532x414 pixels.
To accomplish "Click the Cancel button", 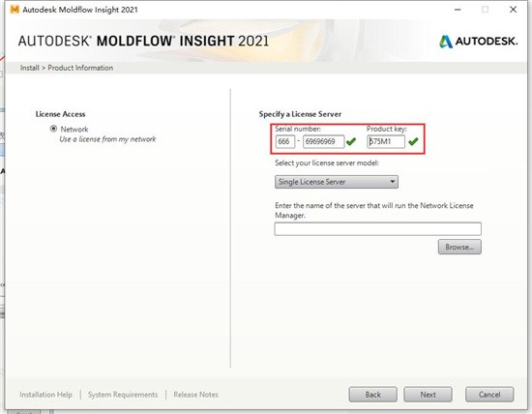I will (489, 395).
